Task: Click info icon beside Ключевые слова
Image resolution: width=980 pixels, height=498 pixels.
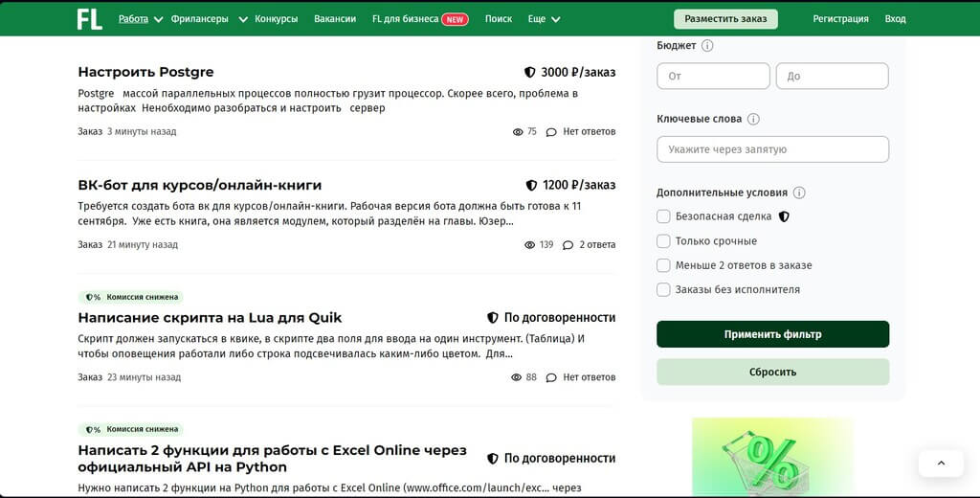Action: 753,119
